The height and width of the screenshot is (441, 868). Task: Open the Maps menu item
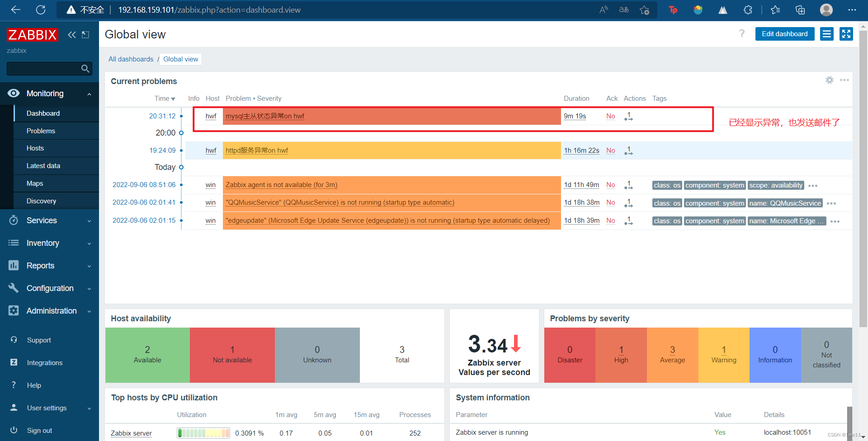(57, 183)
